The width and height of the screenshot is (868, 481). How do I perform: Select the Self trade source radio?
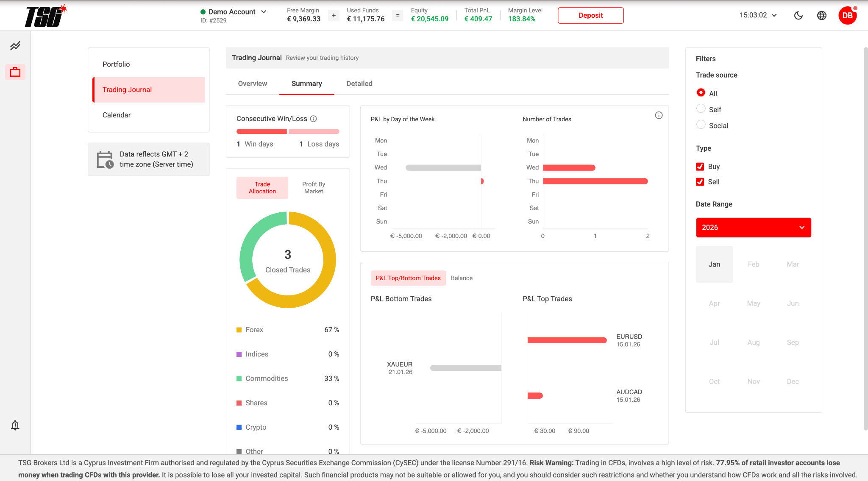(701, 108)
